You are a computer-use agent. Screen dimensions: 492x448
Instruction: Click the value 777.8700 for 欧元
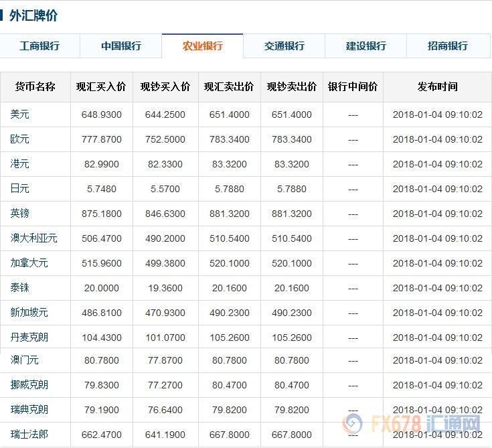pos(101,139)
